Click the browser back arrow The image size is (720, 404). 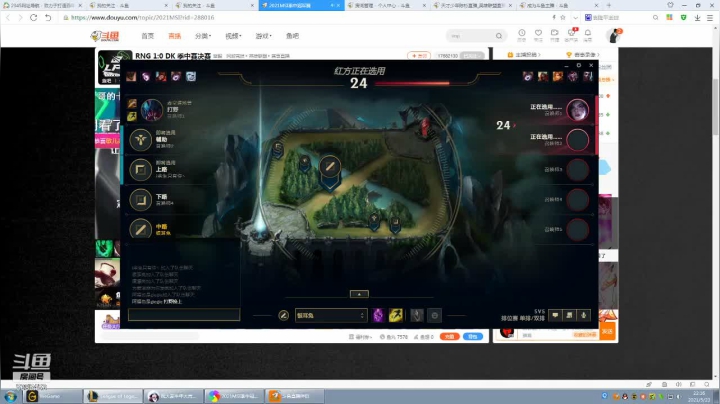coord(8,17)
